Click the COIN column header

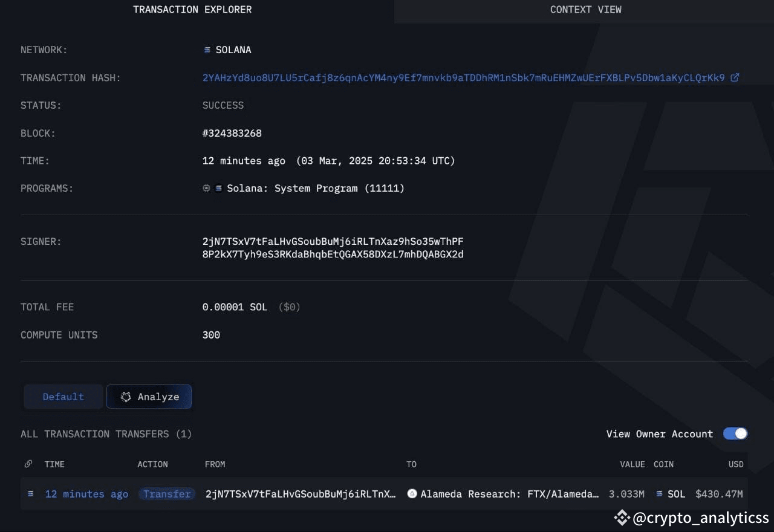click(x=663, y=464)
